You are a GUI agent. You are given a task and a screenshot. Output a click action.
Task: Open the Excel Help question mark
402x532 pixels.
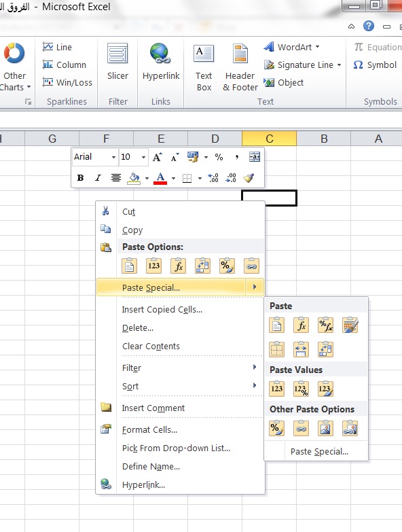click(x=369, y=26)
